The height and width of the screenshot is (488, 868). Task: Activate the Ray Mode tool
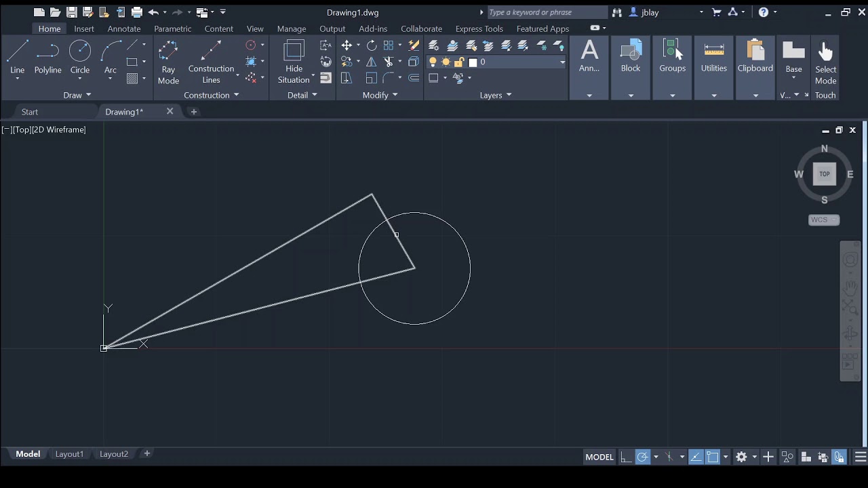pyautogui.click(x=168, y=62)
